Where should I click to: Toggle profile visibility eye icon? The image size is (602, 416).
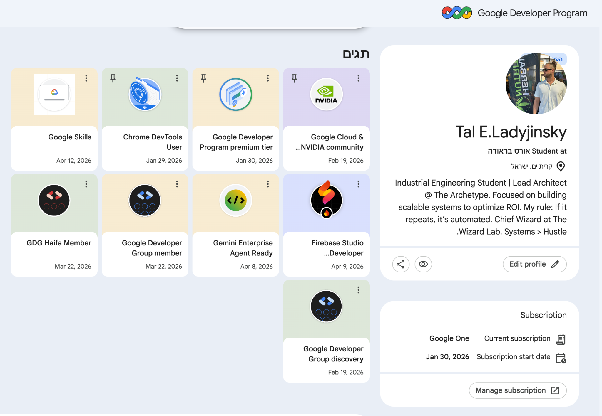tap(423, 264)
